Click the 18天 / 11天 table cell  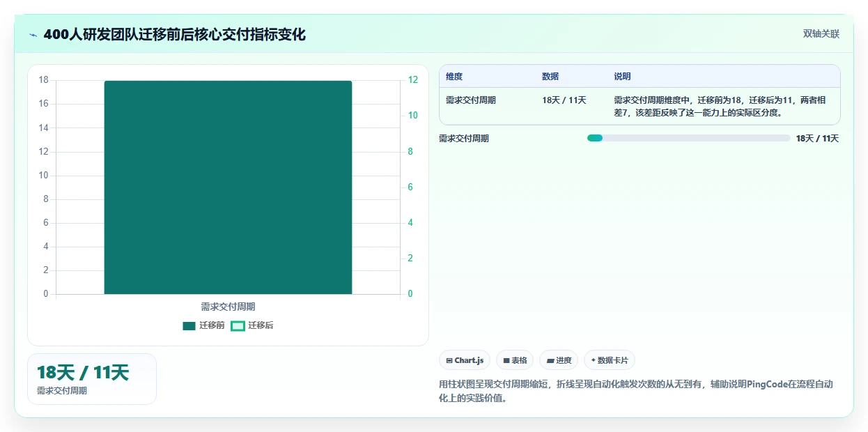(x=564, y=100)
